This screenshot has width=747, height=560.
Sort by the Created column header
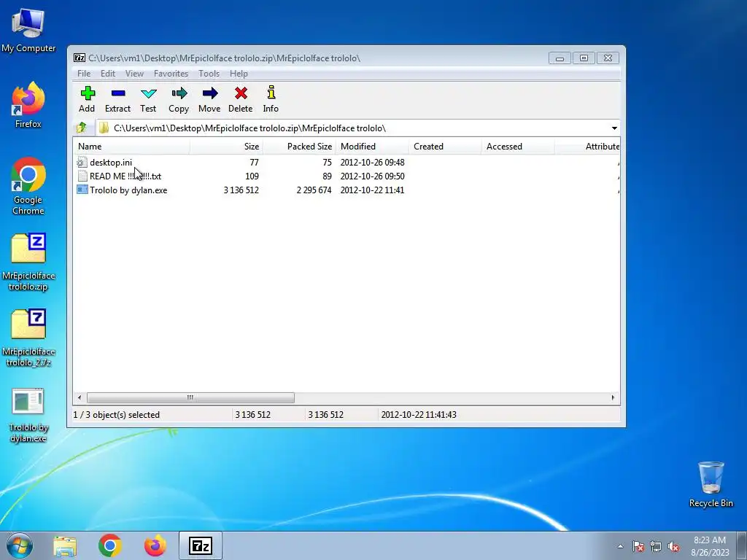click(445, 146)
